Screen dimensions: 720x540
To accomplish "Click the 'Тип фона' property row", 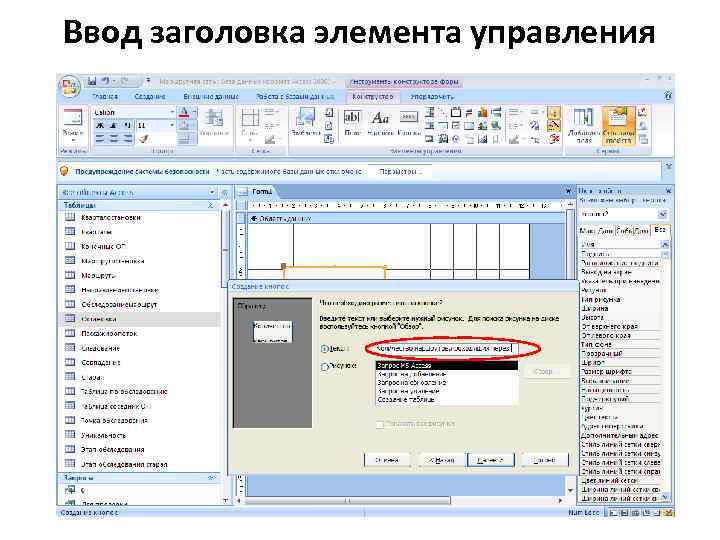I will tap(620, 344).
